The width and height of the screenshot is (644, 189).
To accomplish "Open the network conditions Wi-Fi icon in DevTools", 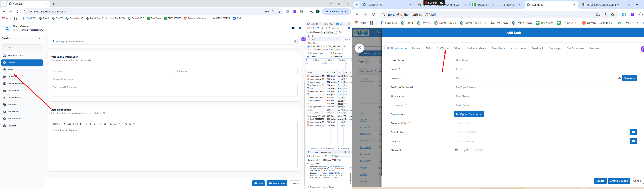I will point(340,32).
